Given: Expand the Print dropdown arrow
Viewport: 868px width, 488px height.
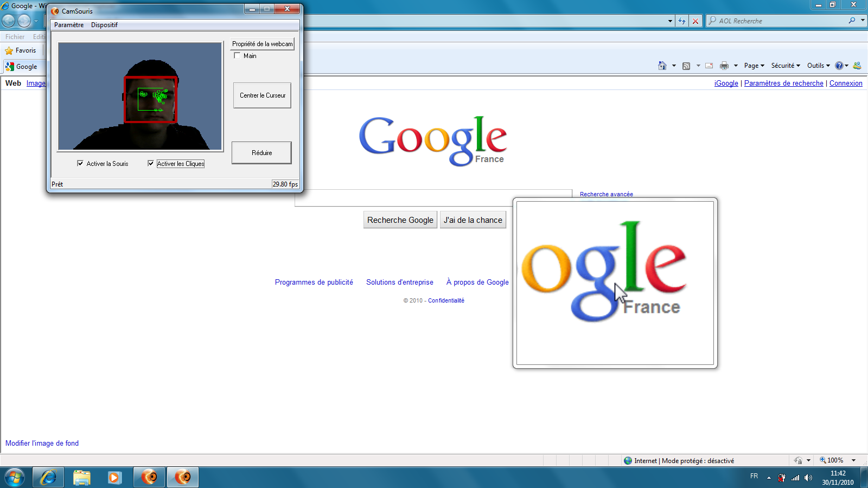Looking at the screenshot, I should point(736,66).
